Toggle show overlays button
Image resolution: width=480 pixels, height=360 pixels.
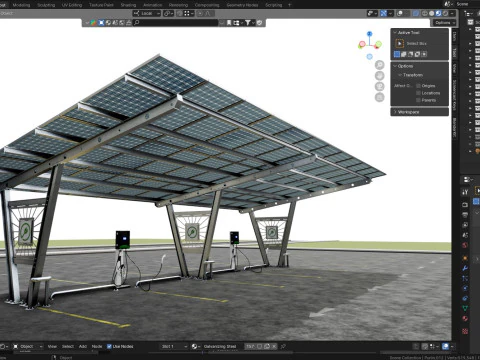click(399, 13)
